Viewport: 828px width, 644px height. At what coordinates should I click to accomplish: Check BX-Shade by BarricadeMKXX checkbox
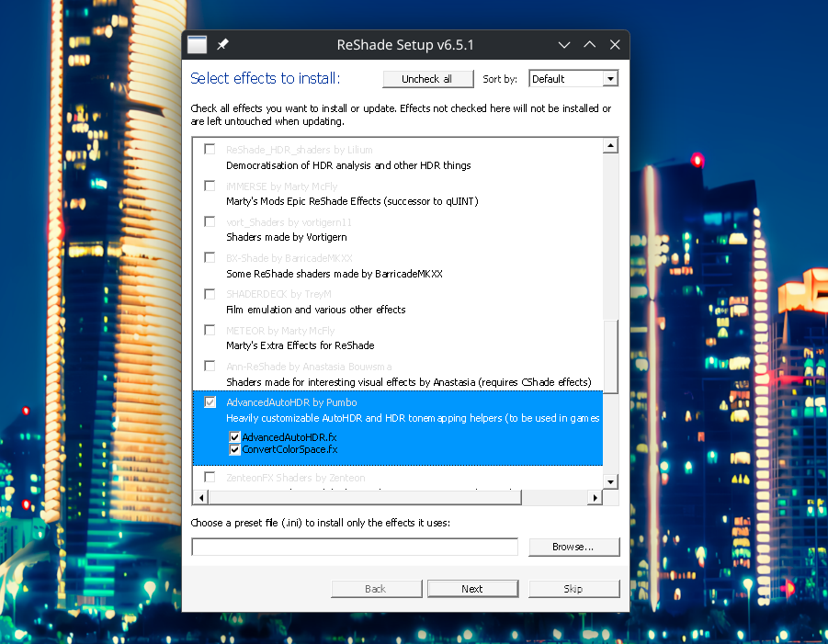(x=210, y=257)
